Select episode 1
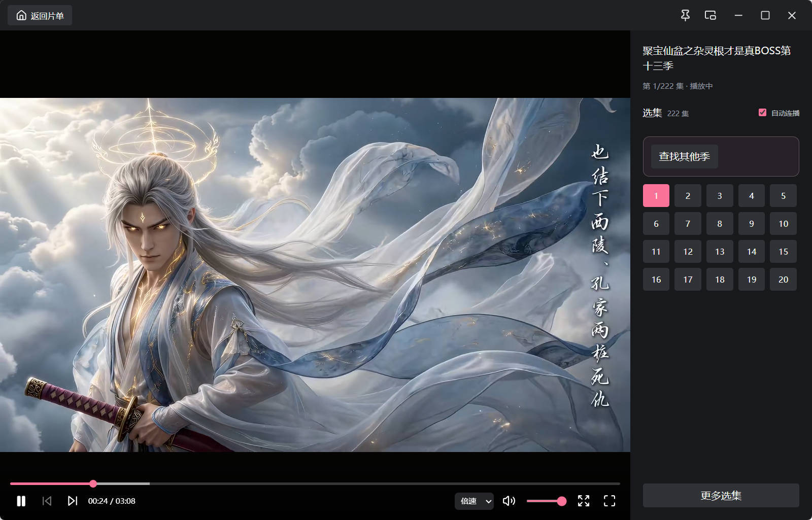This screenshot has height=520, width=812. [x=656, y=196]
